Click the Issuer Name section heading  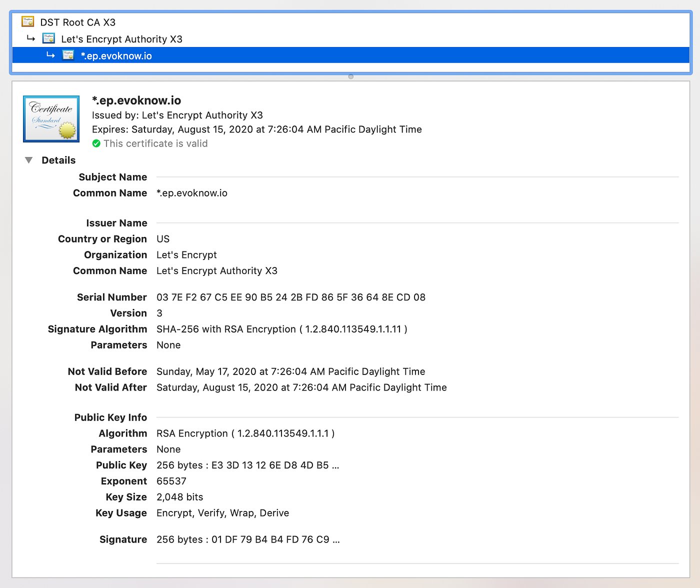(x=116, y=223)
